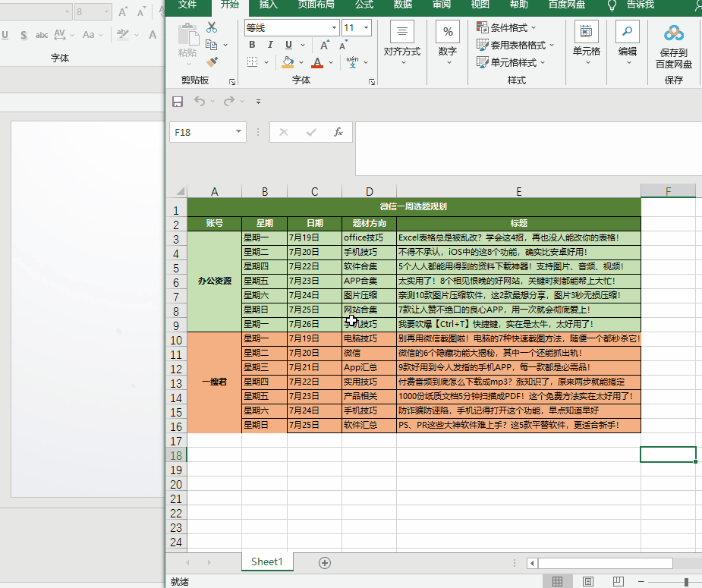Open the 文件 File tab

pyautogui.click(x=187, y=5)
